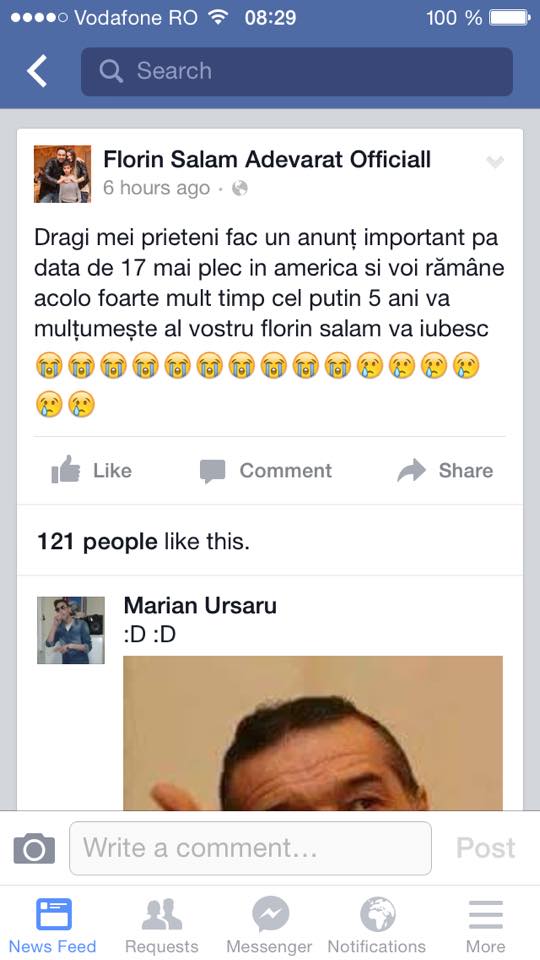Open camera to attach photo
The height and width of the screenshot is (960, 540).
click(x=34, y=849)
